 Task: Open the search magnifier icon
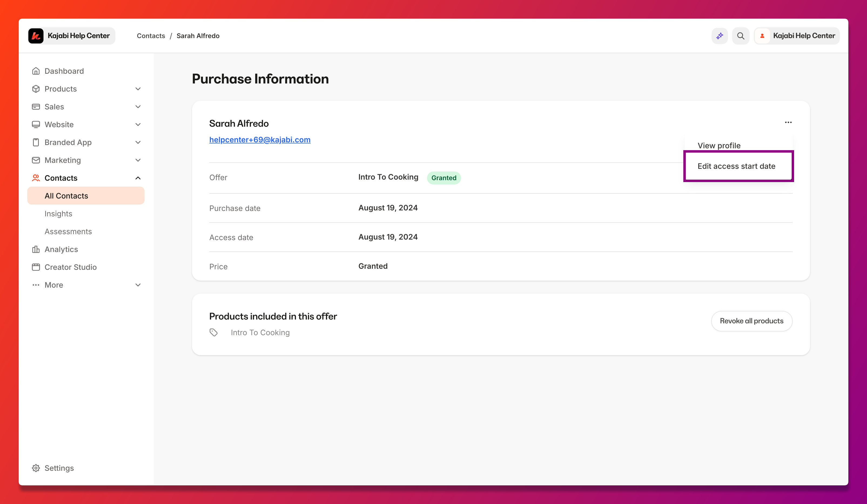[x=740, y=36]
